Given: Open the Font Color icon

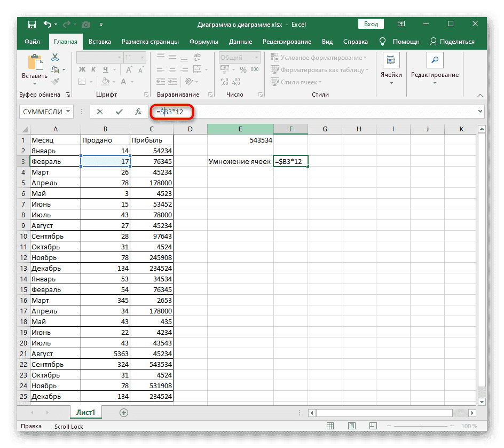Looking at the screenshot, I should (124, 81).
